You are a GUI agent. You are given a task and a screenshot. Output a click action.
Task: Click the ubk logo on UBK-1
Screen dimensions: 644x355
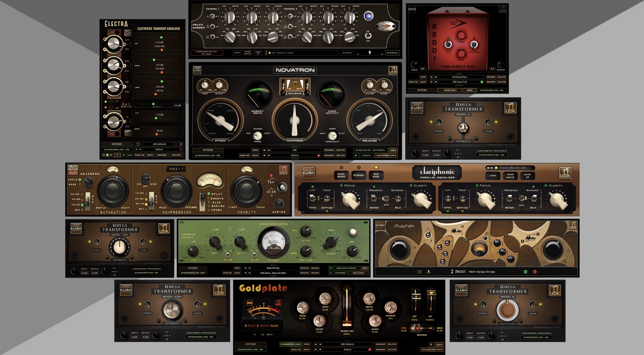(x=284, y=170)
